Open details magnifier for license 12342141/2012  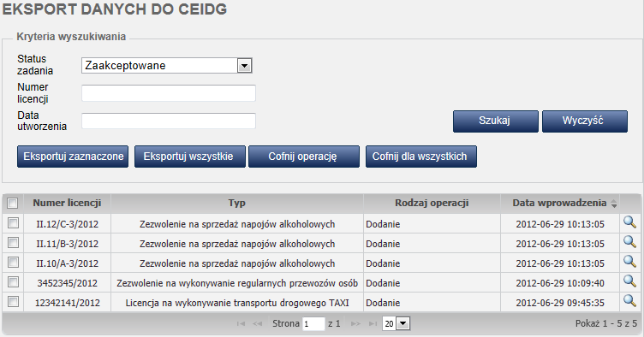(629, 301)
